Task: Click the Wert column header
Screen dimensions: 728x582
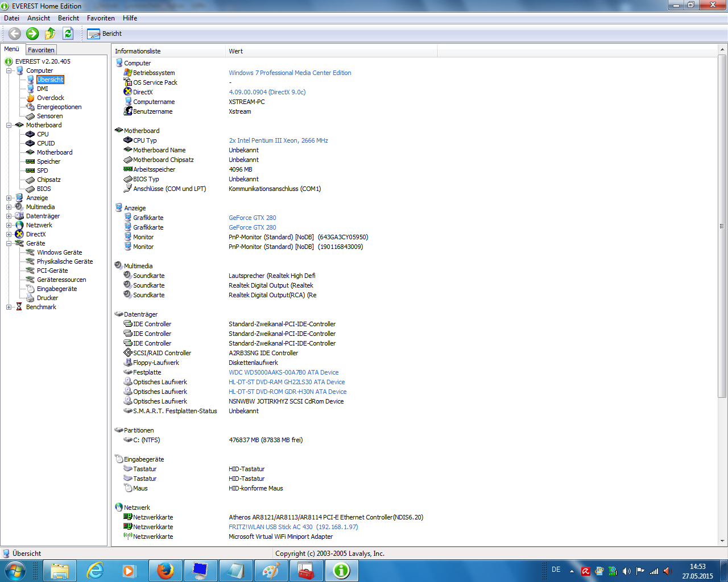Action: (x=331, y=51)
